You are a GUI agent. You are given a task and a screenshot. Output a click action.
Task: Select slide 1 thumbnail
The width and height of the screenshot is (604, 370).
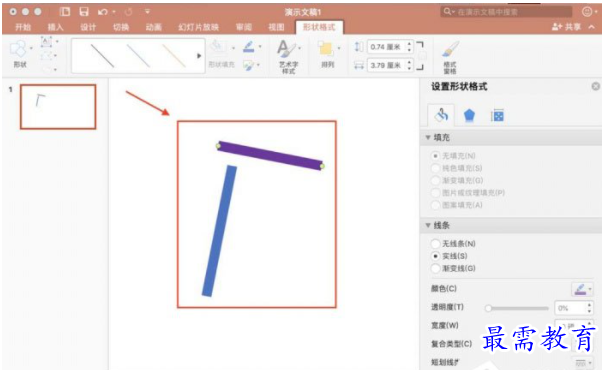click(58, 107)
